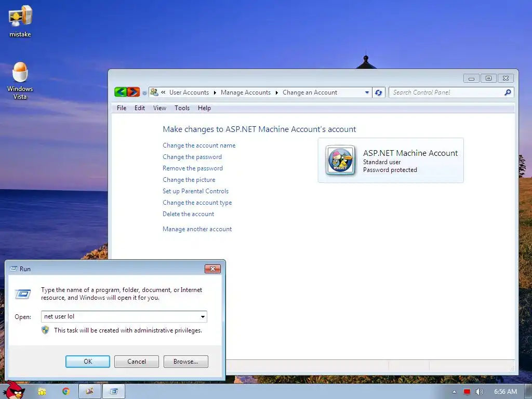The width and height of the screenshot is (532, 399).
Task: Cancel the Run dialog
Action: (137, 362)
